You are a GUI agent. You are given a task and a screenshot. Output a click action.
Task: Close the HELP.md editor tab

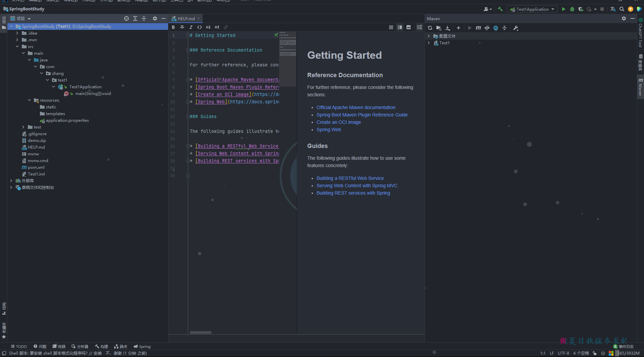[x=199, y=18]
